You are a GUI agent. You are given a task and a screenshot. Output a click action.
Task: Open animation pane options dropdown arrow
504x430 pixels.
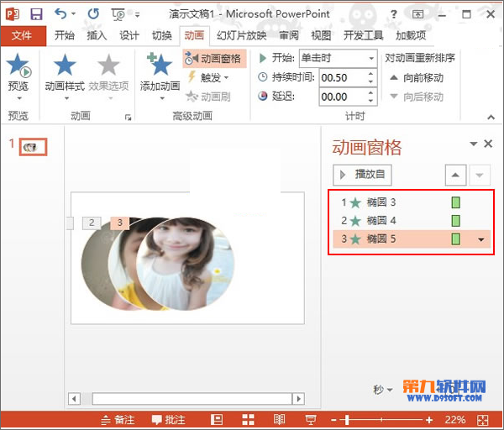(x=474, y=144)
